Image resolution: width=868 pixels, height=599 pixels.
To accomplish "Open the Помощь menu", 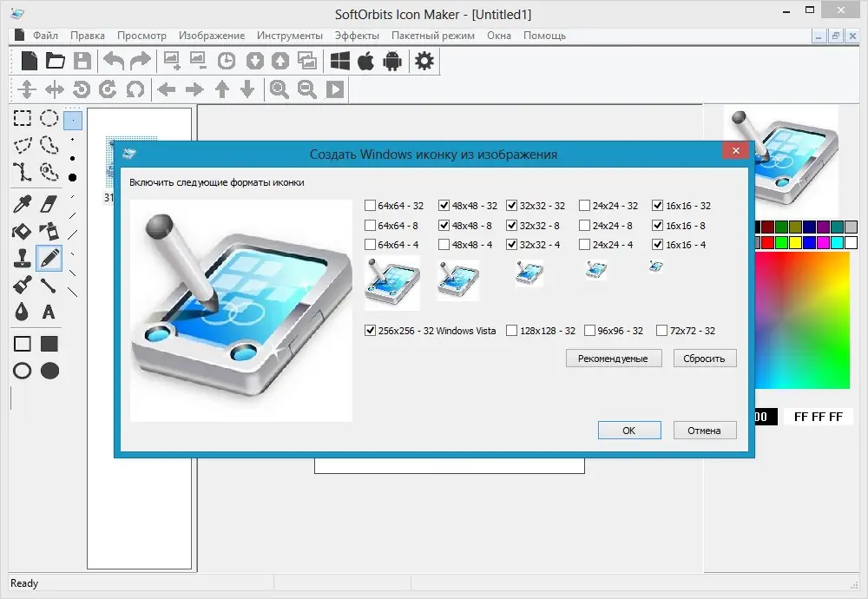I will (x=545, y=36).
